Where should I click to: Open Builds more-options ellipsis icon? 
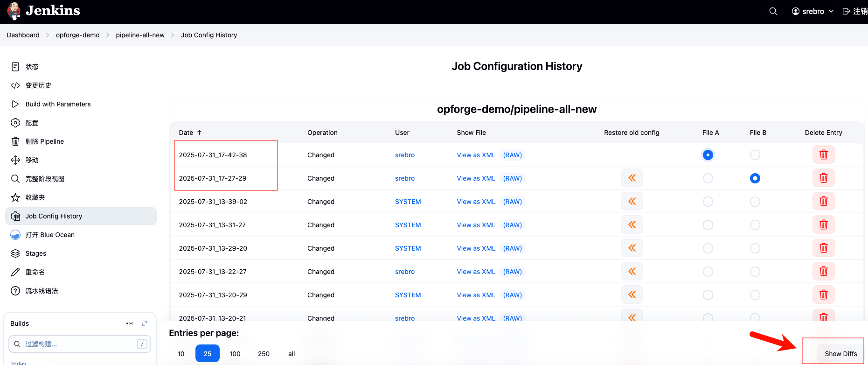(x=130, y=323)
